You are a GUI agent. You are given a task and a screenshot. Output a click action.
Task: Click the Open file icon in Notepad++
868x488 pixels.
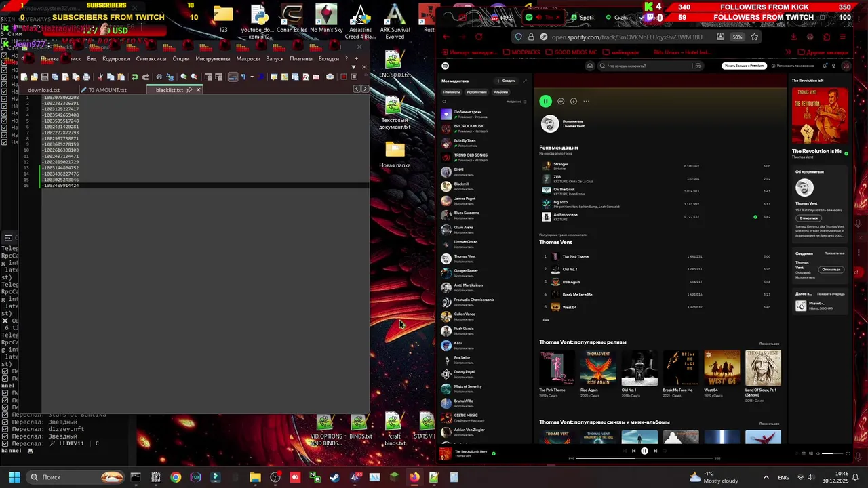(34, 77)
